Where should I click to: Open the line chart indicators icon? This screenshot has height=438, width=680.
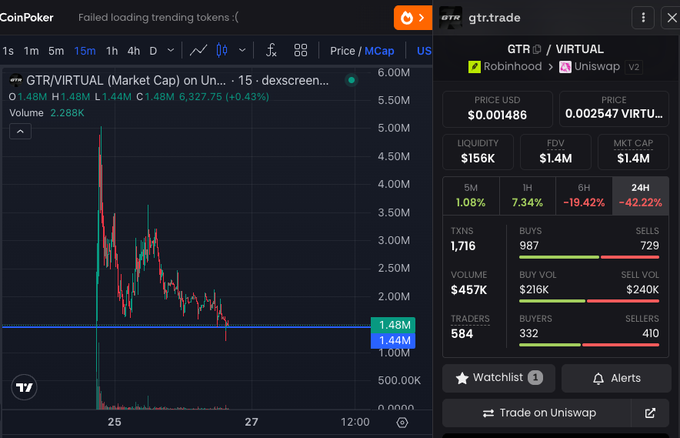coord(198,51)
